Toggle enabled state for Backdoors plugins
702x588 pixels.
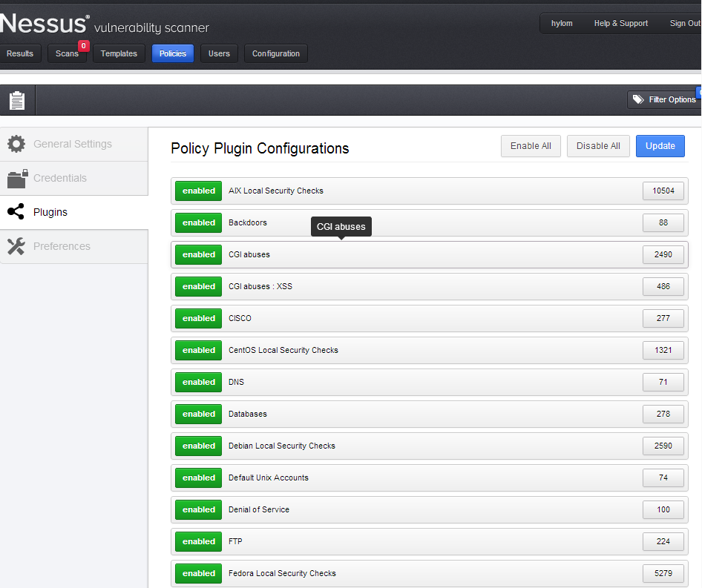(x=198, y=222)
